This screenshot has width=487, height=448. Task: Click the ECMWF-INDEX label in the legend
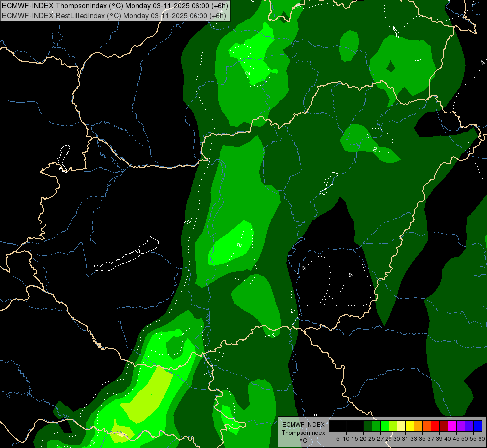(303, 425)
